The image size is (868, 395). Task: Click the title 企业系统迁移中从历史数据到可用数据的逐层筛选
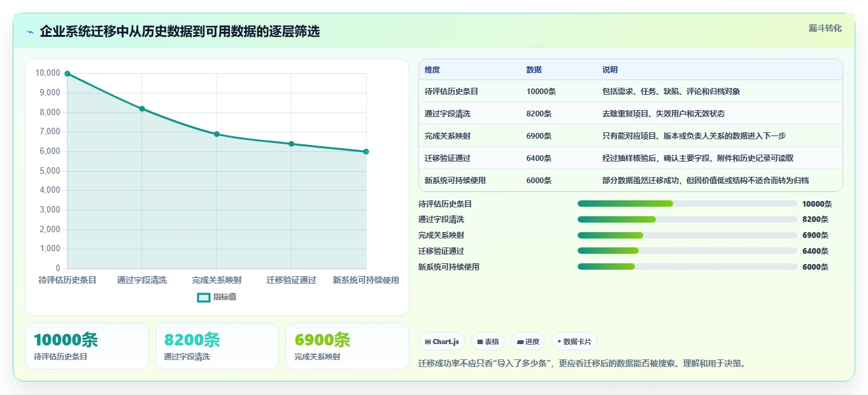pos(180,32)
